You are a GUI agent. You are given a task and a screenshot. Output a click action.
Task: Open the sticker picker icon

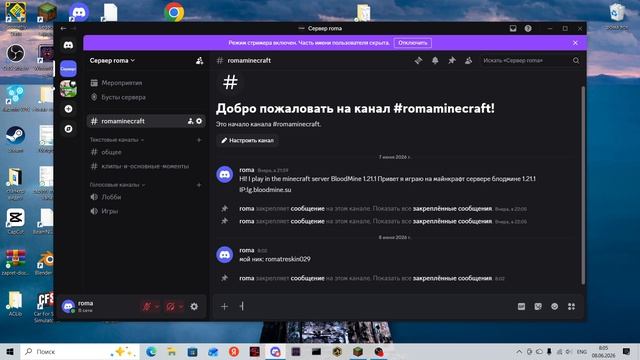click(538, 307)
